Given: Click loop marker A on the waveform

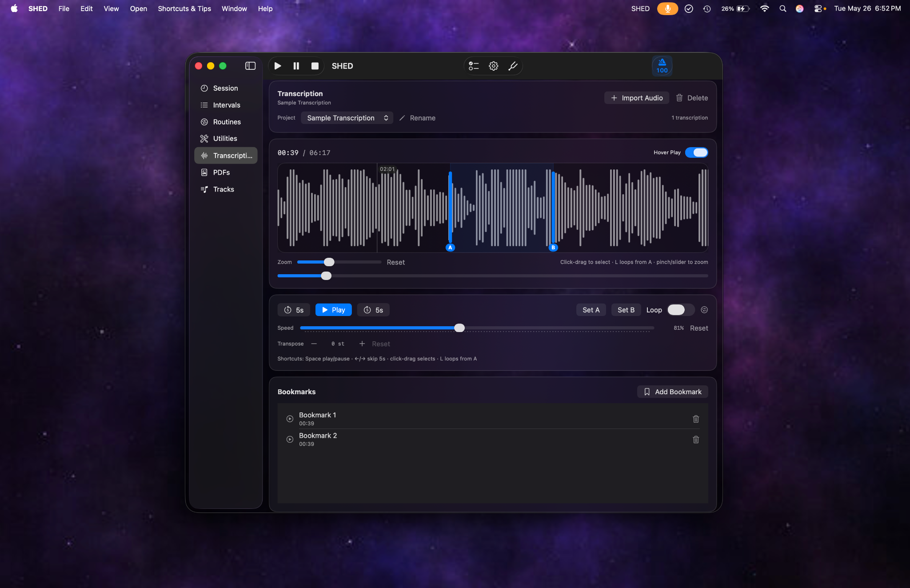Looking at the screenshot, I should coord(450,248).
